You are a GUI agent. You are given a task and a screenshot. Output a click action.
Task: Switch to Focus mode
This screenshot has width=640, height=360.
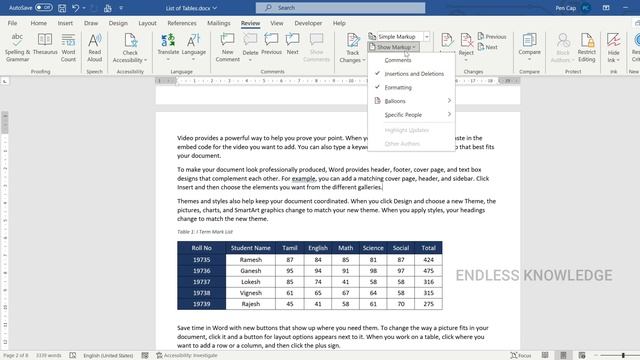click(x=521, y=356)
